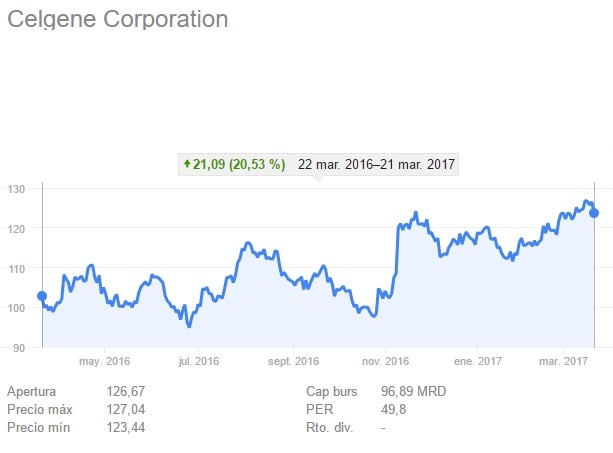Click the mar. 2017 axis label
Viewport: 613px width, 453px height.
(x=562, y=361)
